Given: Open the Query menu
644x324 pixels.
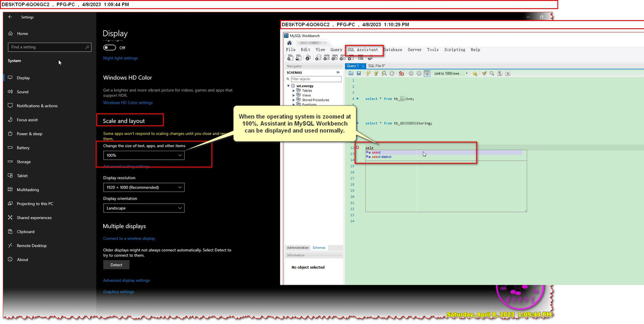Looking at the screenshot, I should pyautogui.click(x=336, y=50).
